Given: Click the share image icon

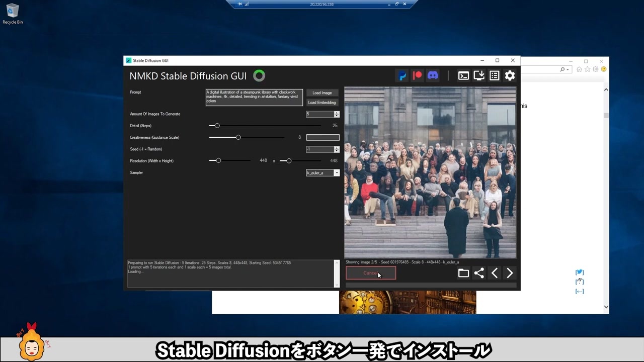Looking at the screenshot, I should (x=478, y=273).
